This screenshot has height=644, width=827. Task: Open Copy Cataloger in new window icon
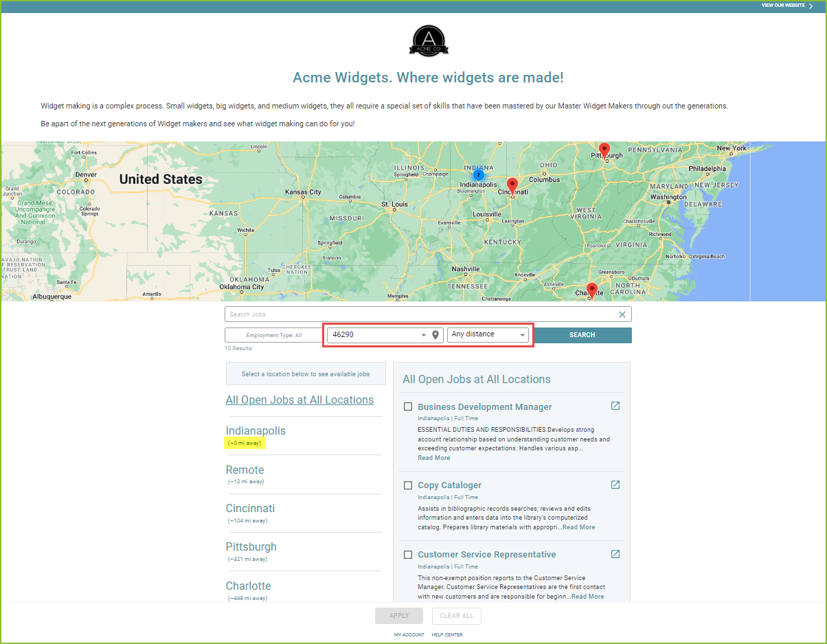click(x=615, y=485)
